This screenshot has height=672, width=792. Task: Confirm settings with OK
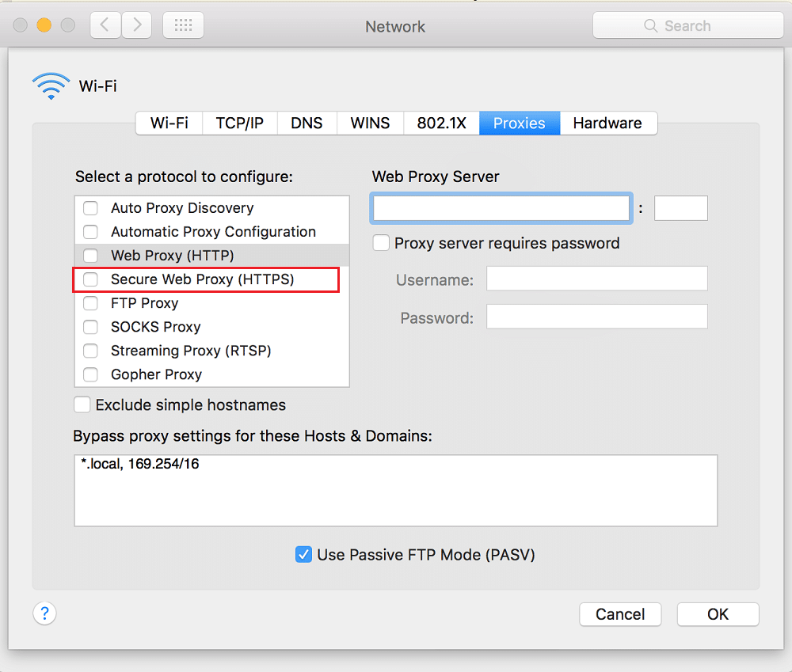(x=718, y=614)
